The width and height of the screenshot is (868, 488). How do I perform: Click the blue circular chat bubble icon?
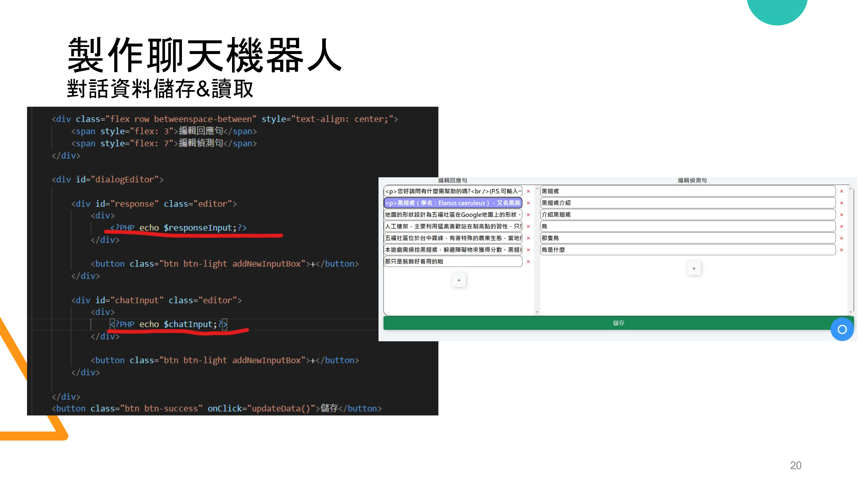pyautogui.click(x=842, y=329)
